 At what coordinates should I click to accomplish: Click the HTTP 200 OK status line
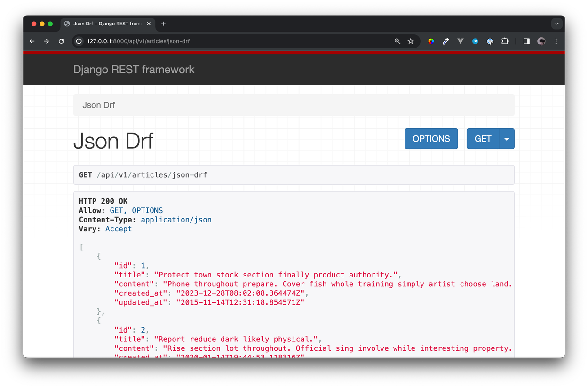tap(103, 201)
